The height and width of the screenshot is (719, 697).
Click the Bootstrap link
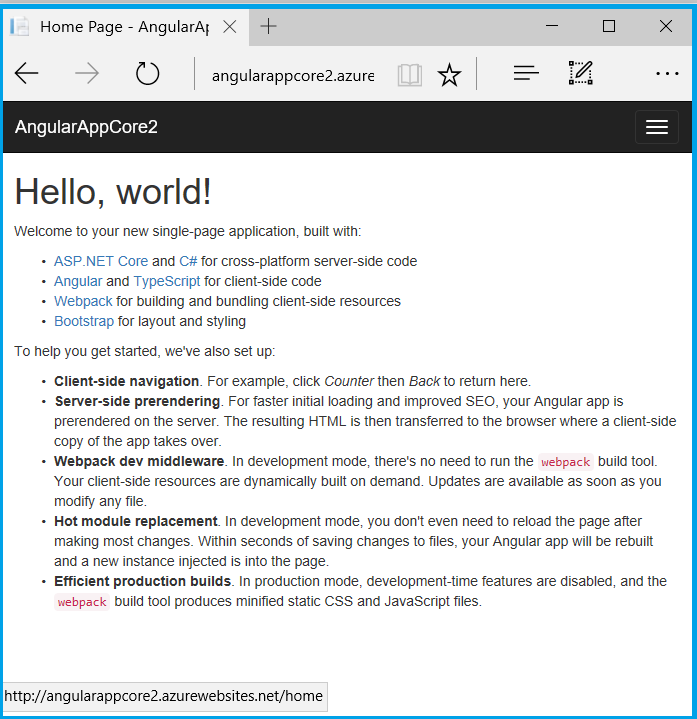[84, 321]
